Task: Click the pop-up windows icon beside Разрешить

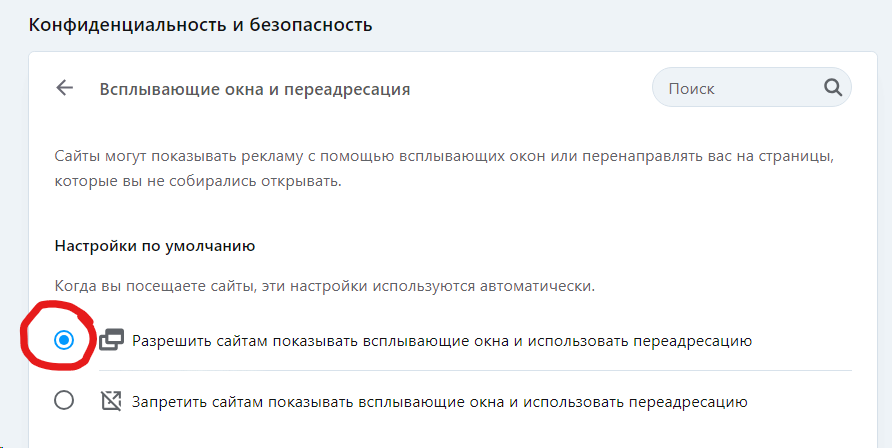Action: 112,340
